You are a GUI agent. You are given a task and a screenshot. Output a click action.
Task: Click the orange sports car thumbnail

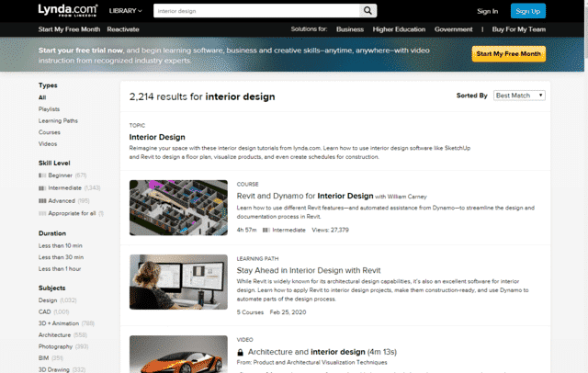click(x=178, y=355)
